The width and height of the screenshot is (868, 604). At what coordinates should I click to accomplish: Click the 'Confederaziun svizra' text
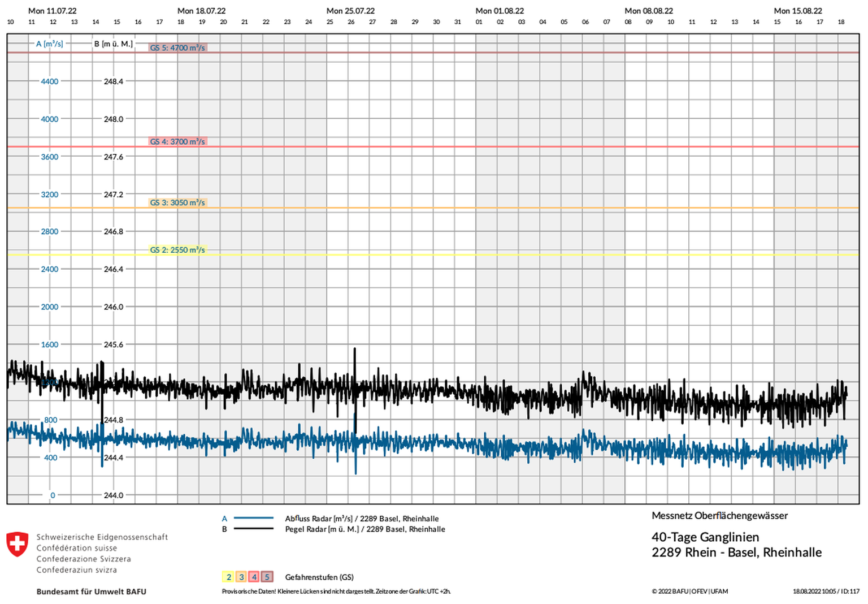77,570
